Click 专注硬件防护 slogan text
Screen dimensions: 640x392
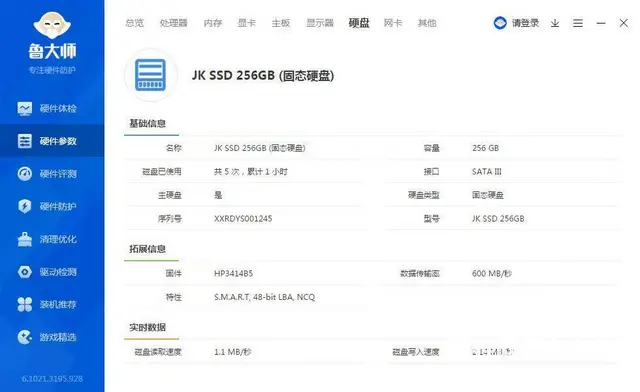[x=52, y=70]
